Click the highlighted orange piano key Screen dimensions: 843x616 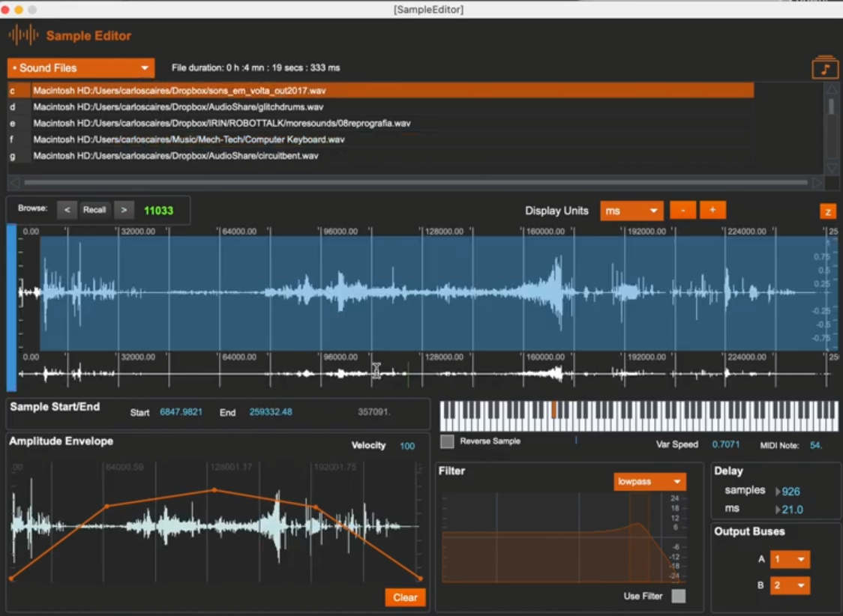(554, 409)
